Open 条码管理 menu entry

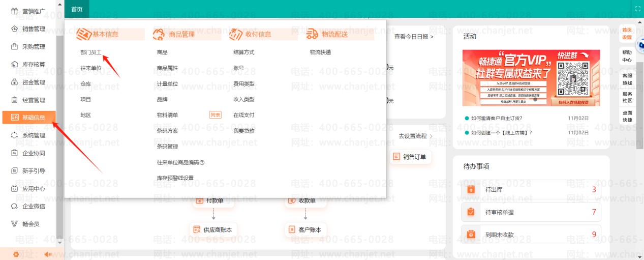(x=167, y=147)
